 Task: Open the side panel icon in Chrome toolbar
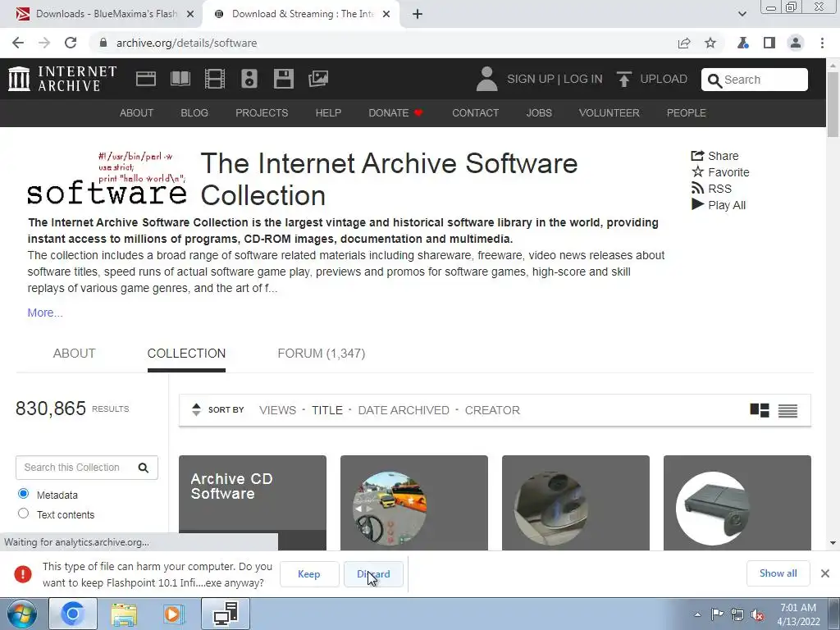tap(769, 43)
